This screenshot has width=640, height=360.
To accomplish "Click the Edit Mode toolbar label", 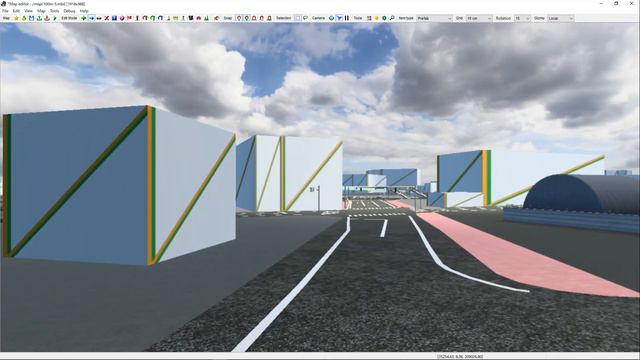I will [69, 18].
